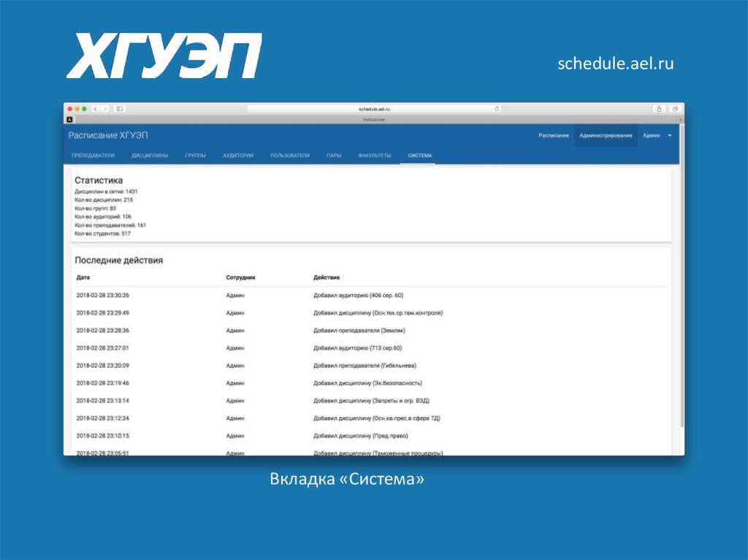Open the Расписание navigation link
This screenshot has width=748, height=560.
tap(554, 136)
